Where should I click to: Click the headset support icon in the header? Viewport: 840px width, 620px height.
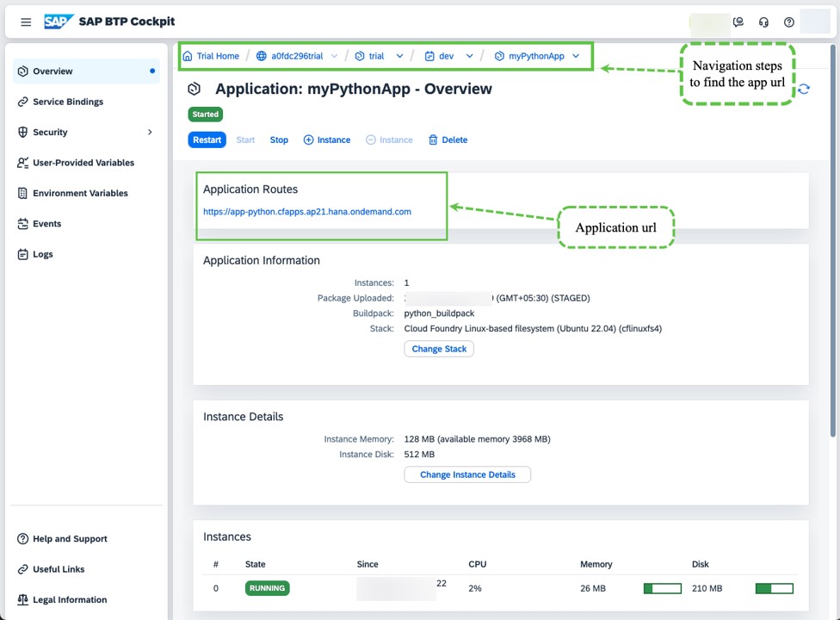click(x=763, y=22)
